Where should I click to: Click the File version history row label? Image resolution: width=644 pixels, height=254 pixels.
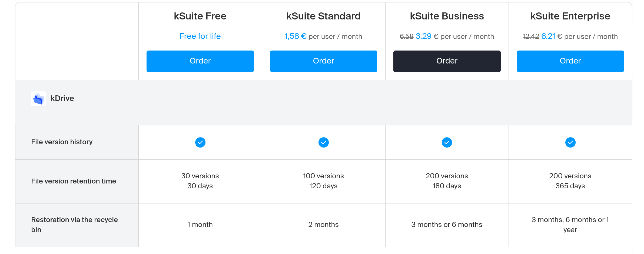click(x=62, y=142)
